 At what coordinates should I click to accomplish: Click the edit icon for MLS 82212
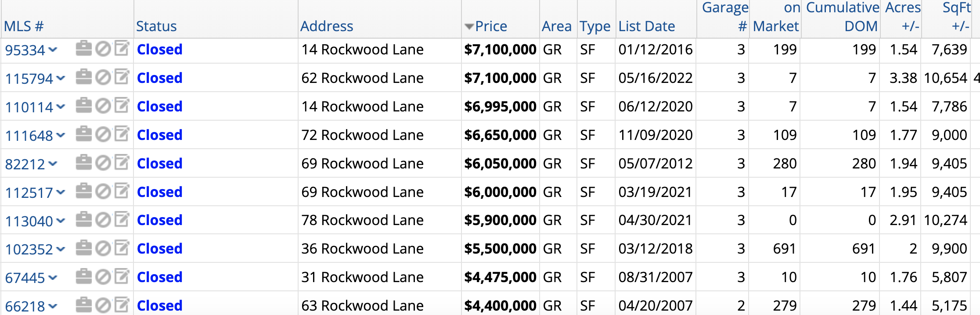coord(122,162)
